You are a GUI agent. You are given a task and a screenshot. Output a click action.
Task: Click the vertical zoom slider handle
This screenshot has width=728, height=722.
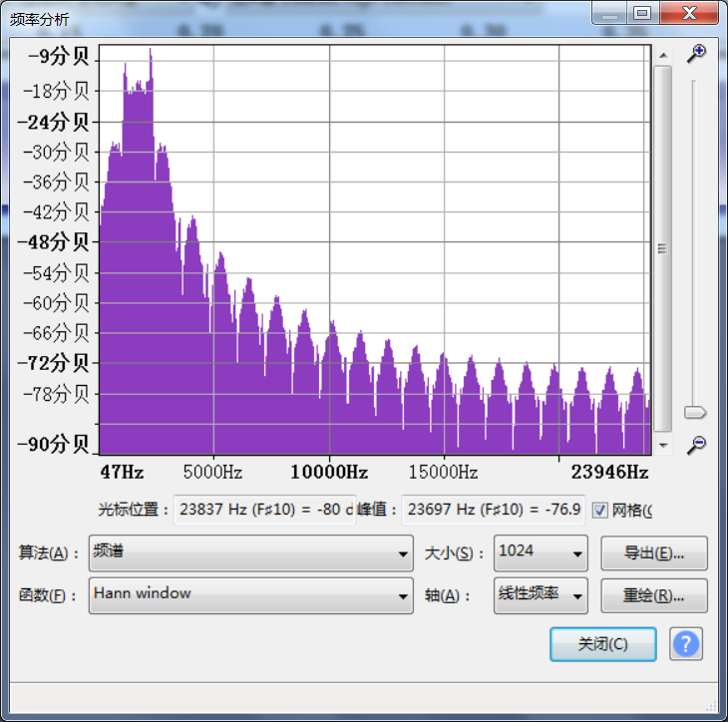click(x=695, y=412)
